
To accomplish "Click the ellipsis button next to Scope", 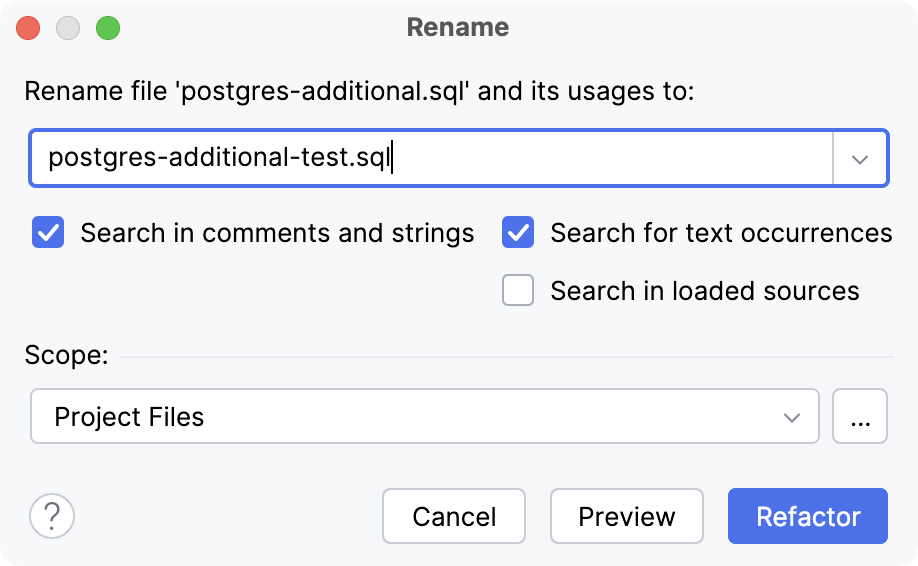I will click(x=859, y=416).
